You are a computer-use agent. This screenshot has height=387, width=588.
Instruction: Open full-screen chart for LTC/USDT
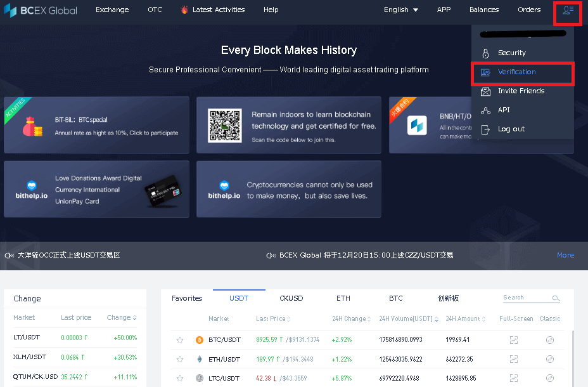pyautogui.click(x=514, y=378)
